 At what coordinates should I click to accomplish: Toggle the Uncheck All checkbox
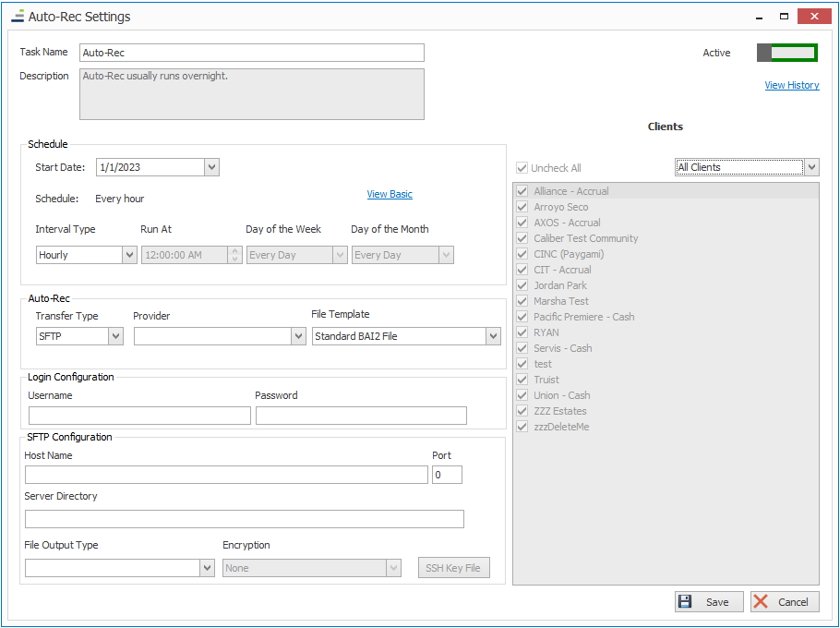coord(522,168)
